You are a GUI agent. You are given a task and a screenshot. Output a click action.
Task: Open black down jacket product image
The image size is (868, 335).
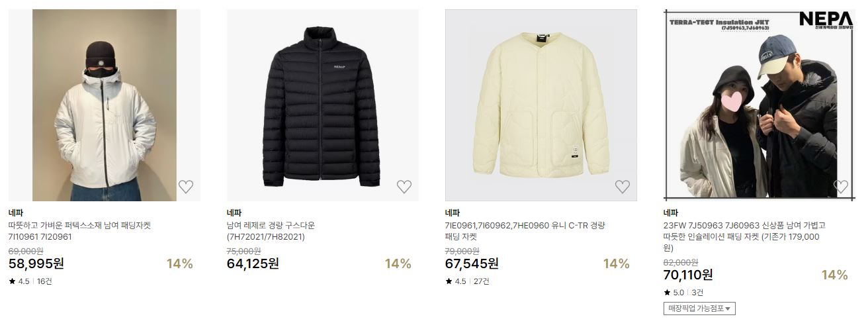[323, 105]
